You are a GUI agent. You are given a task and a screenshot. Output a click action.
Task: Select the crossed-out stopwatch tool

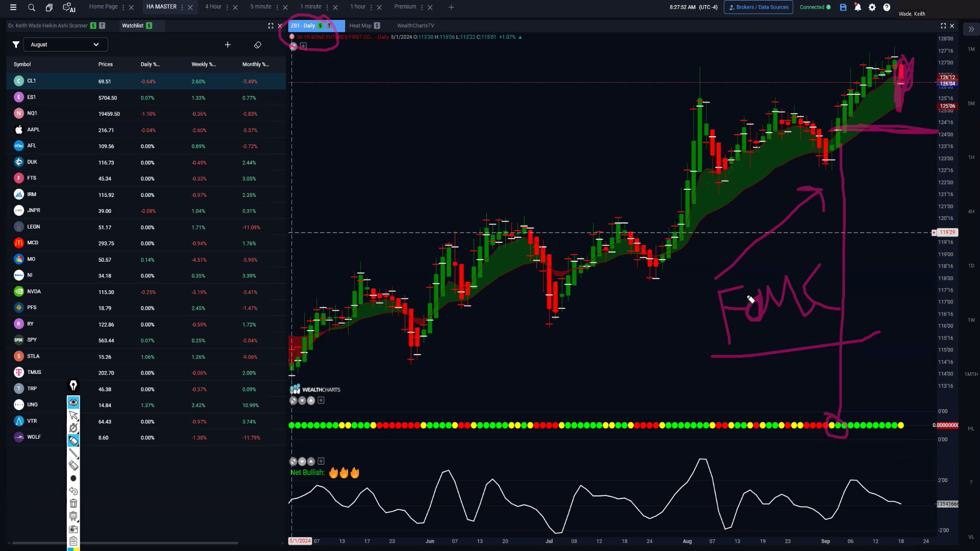click(73, 428)
